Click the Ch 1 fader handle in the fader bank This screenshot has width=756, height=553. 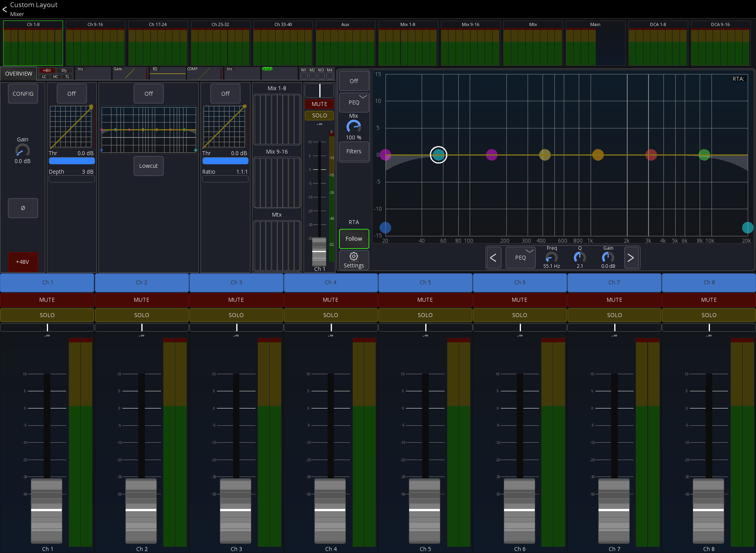click(46, 510)
